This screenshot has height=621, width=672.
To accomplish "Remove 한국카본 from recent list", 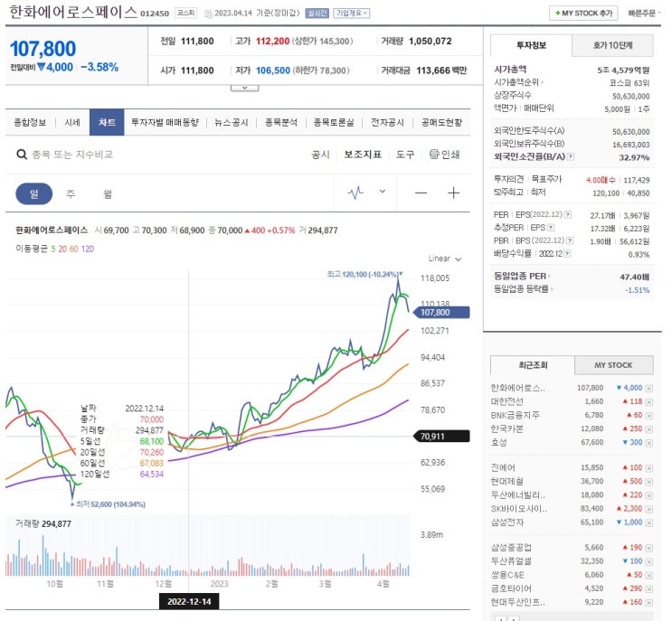I will 648,429.
